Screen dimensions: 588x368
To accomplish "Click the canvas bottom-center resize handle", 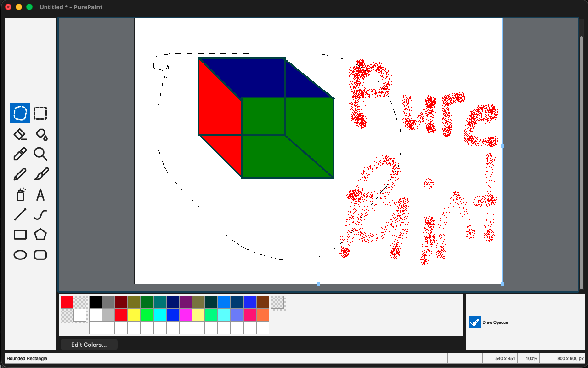I will [x=318, y=284].
